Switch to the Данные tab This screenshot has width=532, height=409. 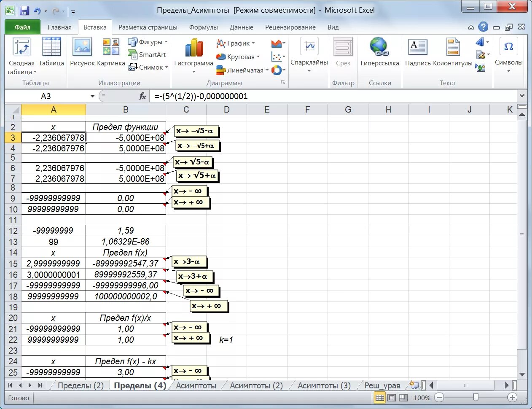pos(242,27)
